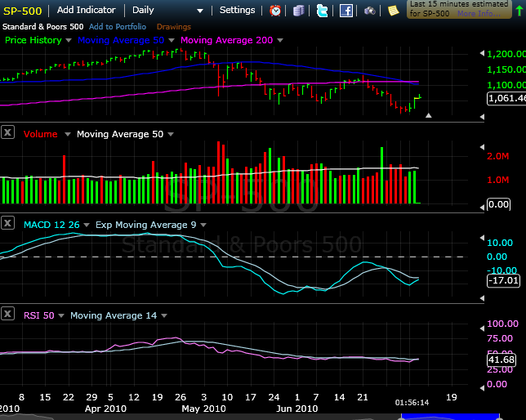The width and height of the screenshot is (526, 420).
Task: Click the database stack icon in toolbar
Action: coord(299,11)
